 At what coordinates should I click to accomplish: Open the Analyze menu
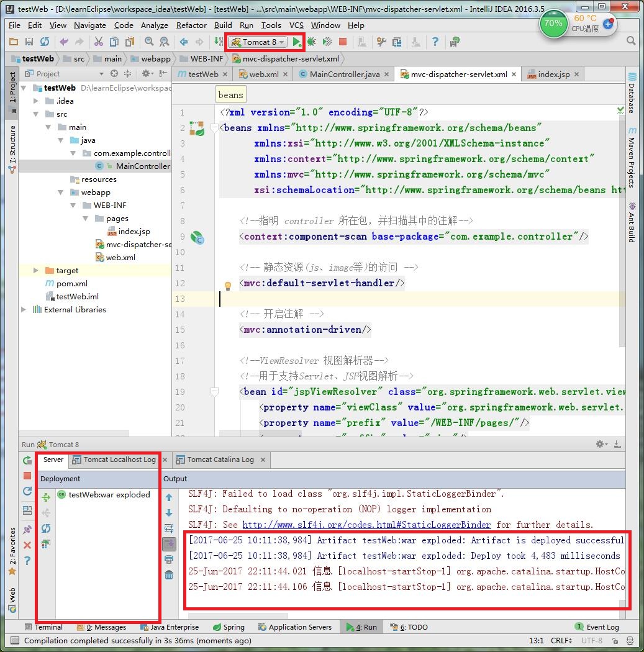154,25
